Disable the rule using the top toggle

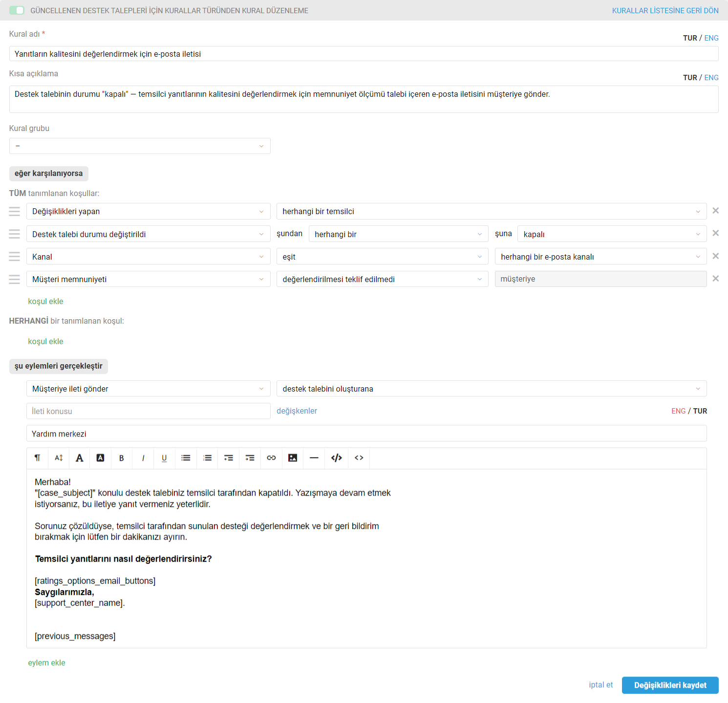pos(17,10)
